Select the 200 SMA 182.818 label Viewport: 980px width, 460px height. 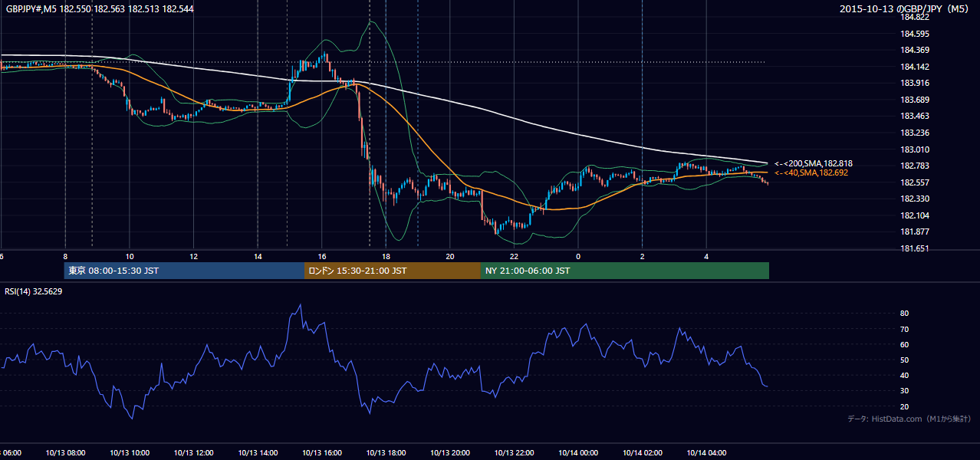pyautogui.click(x=813, y=163)
